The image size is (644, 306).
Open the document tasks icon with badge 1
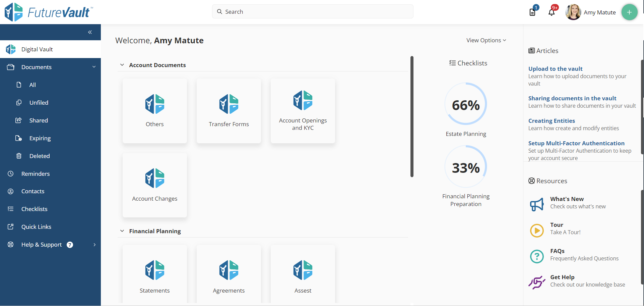click(x=532, y=12)
